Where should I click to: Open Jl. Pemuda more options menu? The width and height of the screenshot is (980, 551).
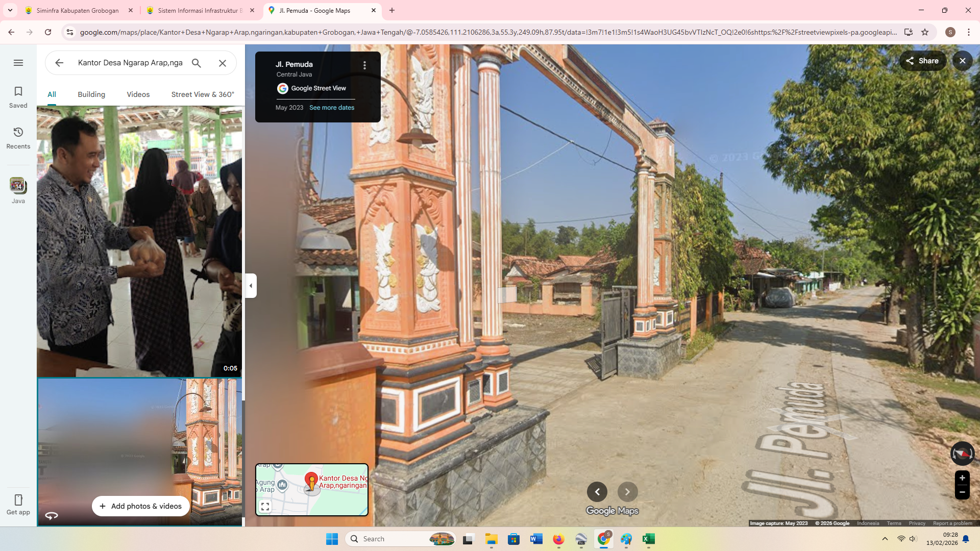364,65
